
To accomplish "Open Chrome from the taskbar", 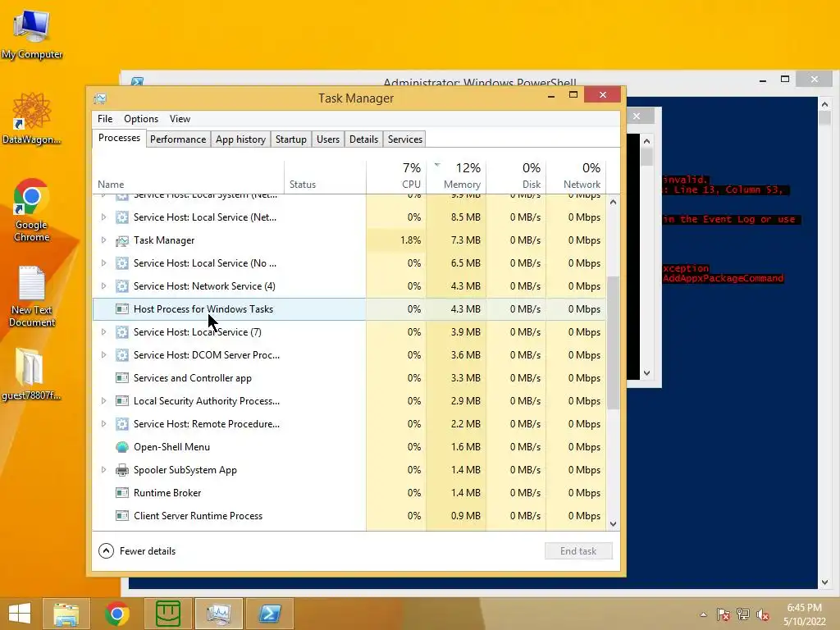I will pyautogui.click(x=116, y=614).
